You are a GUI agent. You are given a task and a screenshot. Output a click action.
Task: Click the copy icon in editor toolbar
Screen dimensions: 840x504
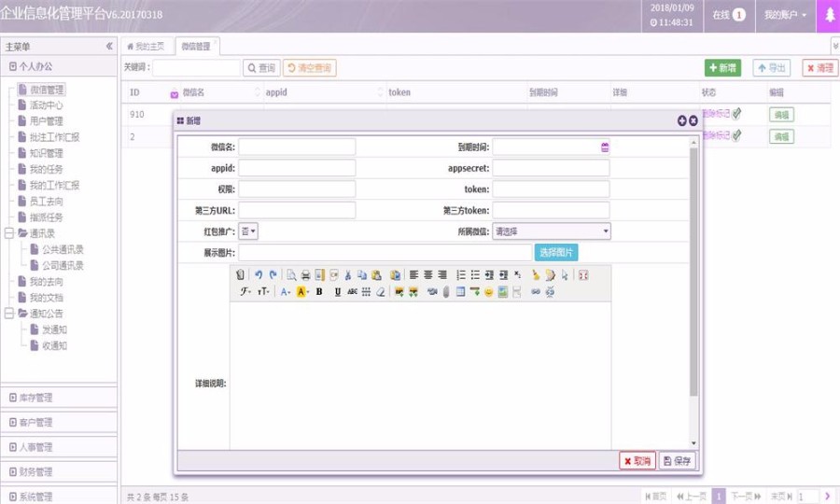(x=362, y=275)
